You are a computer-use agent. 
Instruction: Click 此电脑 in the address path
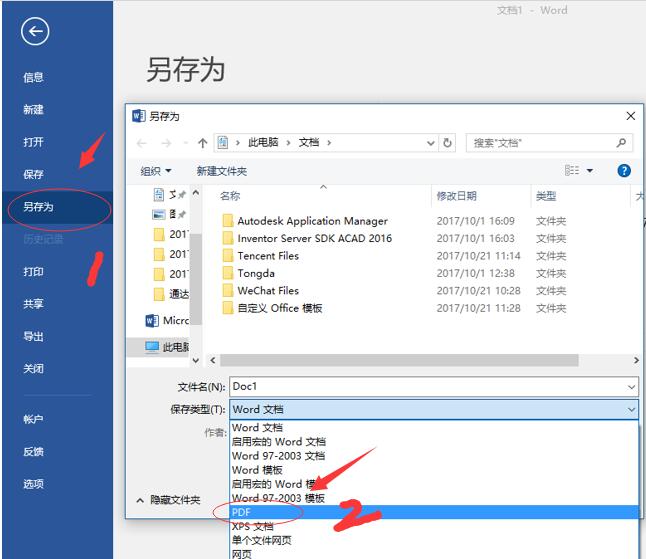[263, 143]
